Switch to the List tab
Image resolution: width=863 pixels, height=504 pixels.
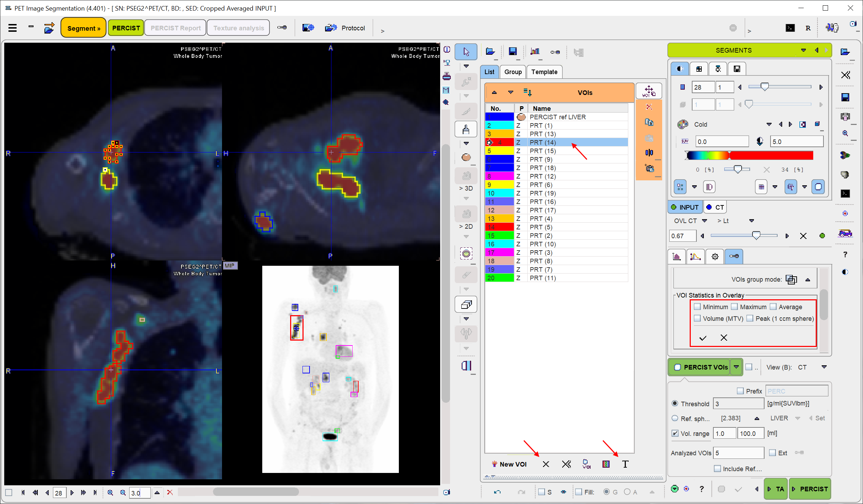489,72
